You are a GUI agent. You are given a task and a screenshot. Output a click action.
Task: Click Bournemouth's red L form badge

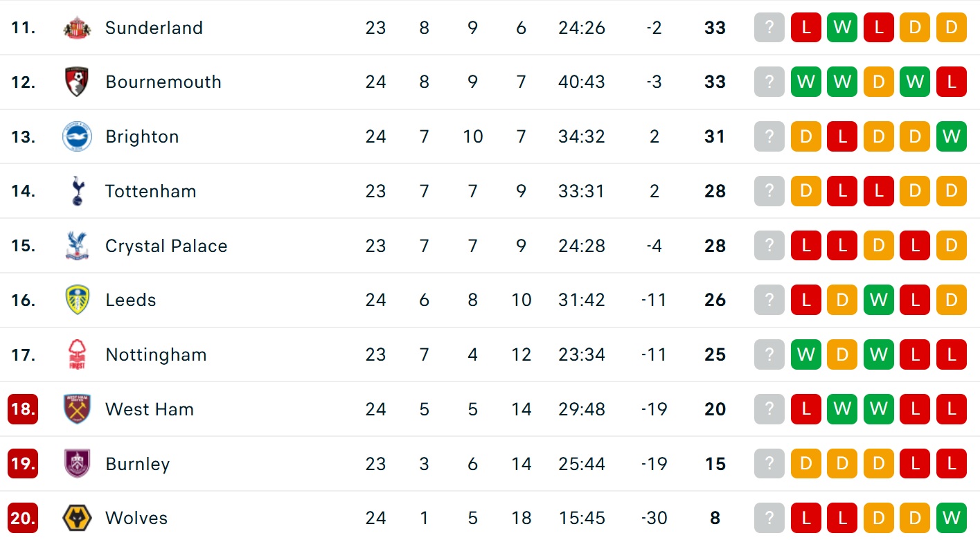951,82
